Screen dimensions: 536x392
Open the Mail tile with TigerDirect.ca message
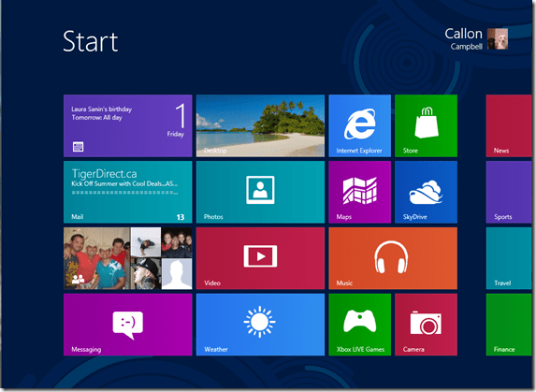click(128, 192)
